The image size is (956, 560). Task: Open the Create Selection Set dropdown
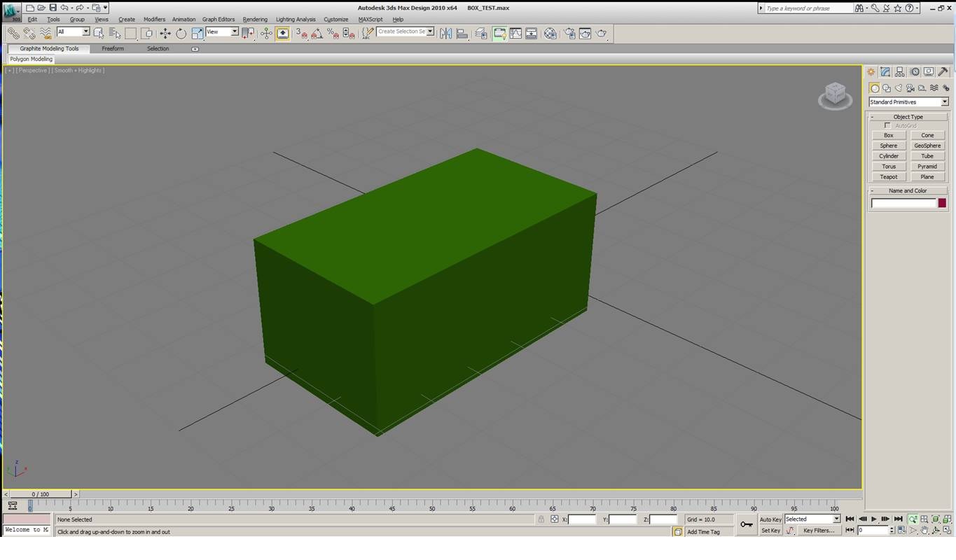click(x=406, y=32)
